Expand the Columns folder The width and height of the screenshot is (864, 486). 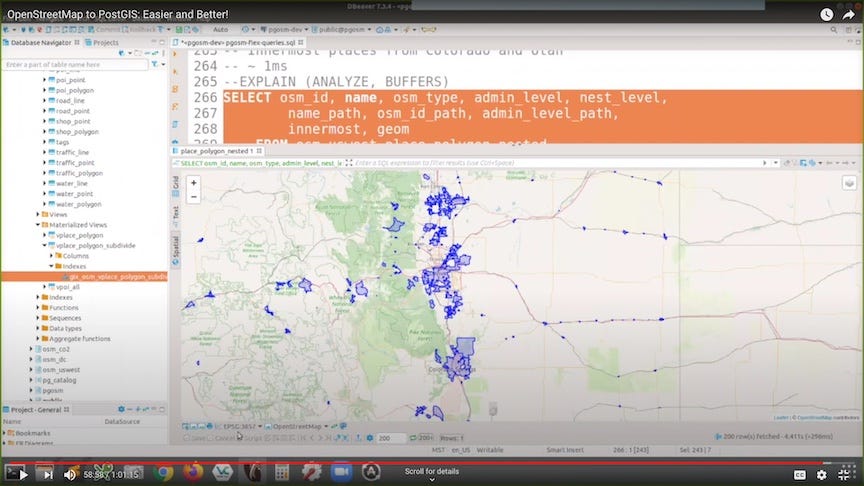click(51, 256)
